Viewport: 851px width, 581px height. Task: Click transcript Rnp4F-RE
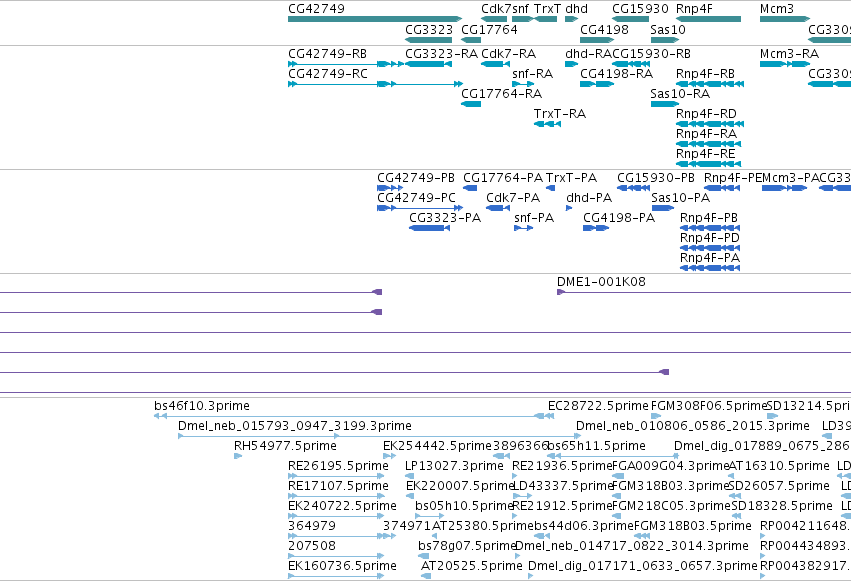706,154
